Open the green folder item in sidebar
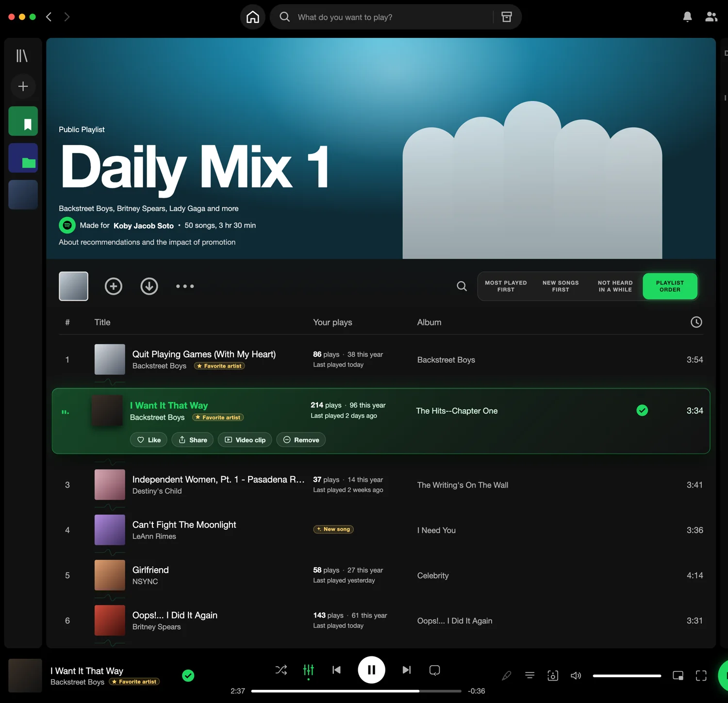Image resolution: width=728 pixels, height=703 pixels. click(x=23, y=158)
